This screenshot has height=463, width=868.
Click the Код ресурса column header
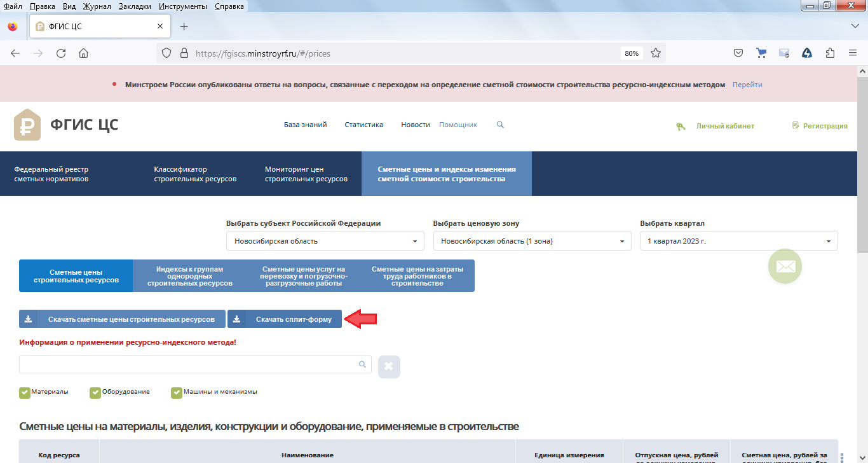(x=59, y=455)
